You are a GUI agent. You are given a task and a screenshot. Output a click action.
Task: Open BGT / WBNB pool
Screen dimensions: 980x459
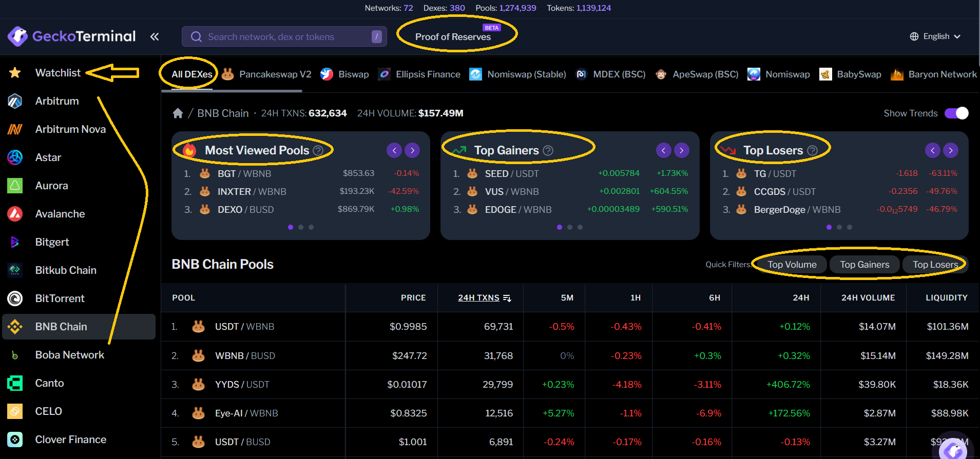[244, 174]
